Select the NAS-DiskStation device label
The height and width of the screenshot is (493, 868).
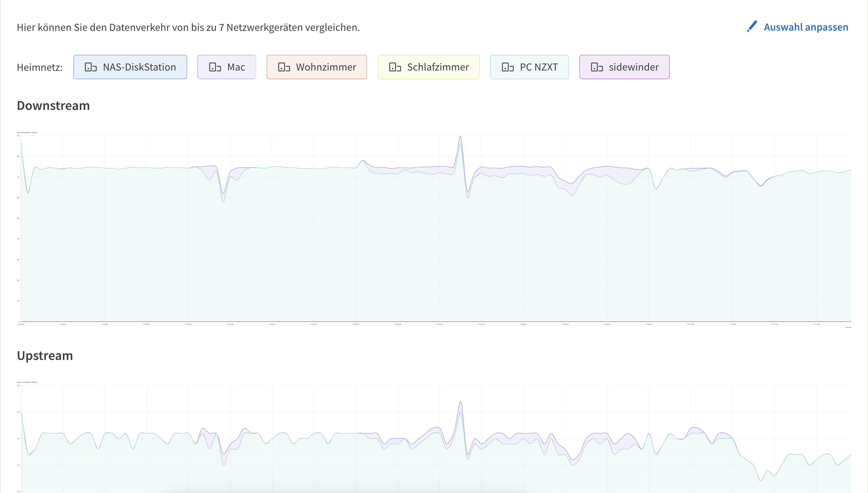click(139, 67)
